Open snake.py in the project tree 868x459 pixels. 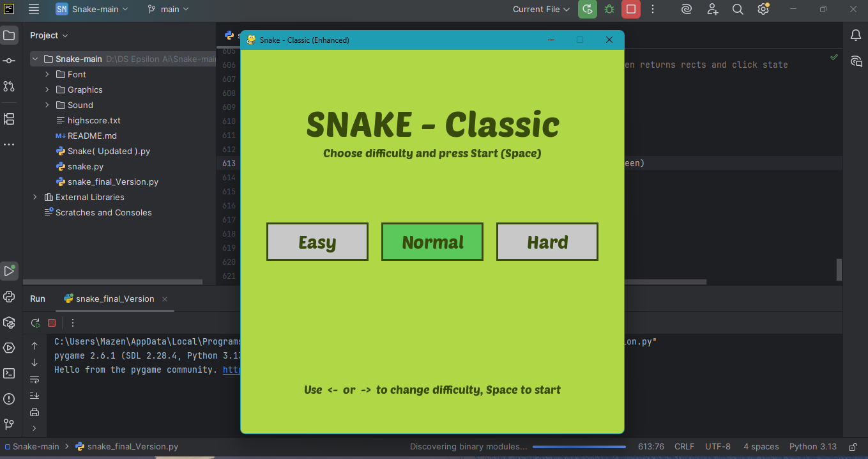[86, 166]
